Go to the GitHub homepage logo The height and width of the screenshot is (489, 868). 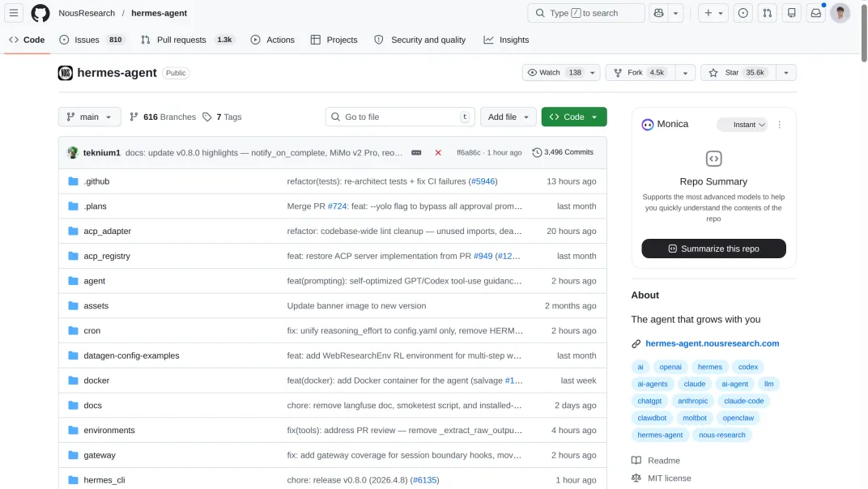pyautogui.click(x=40, y=13)
